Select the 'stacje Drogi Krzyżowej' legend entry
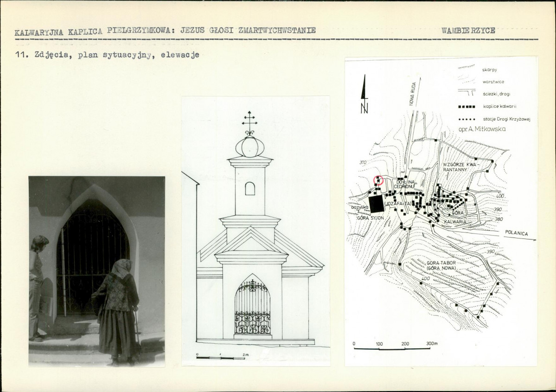 pyautogui.click(x=505, y=119)
